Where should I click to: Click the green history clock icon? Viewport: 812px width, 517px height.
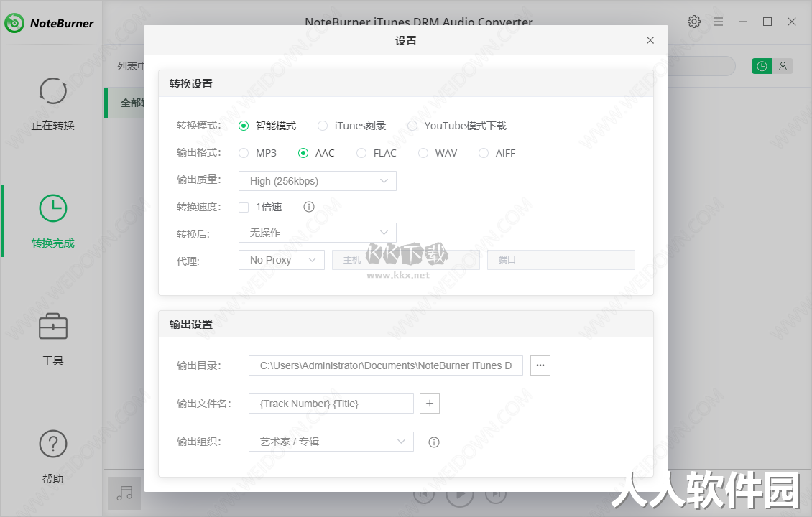click(x=762, y=66)
